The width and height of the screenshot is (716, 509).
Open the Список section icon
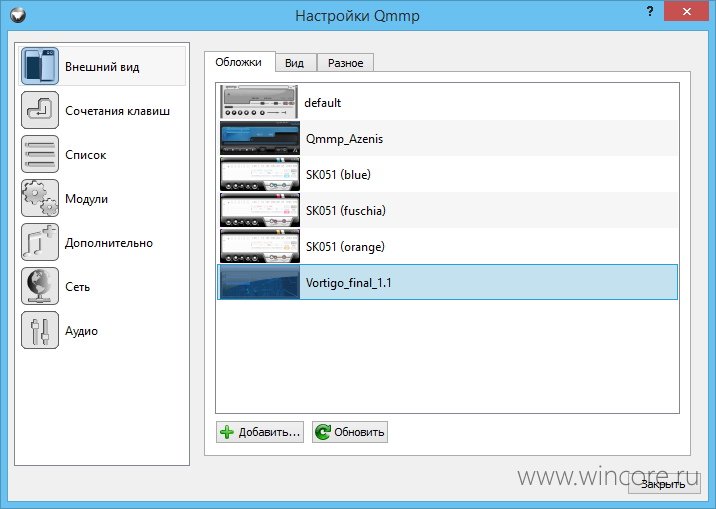pyautogui.click(x=40, y=154)
